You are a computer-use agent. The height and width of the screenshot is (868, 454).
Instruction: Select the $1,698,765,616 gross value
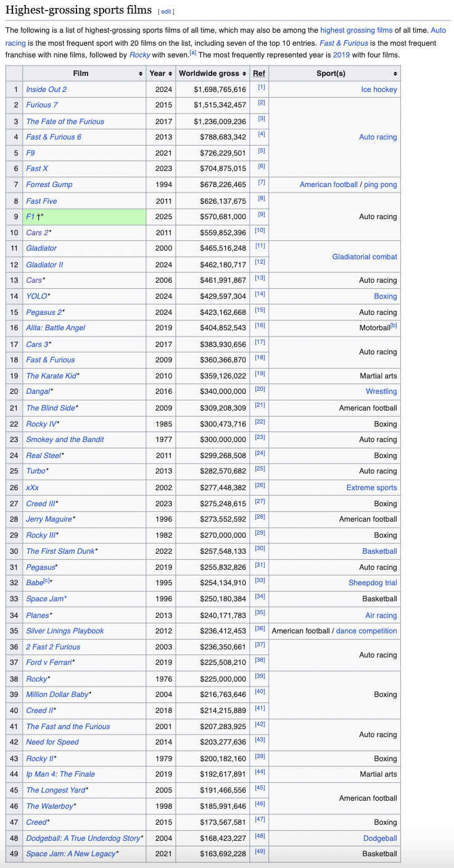point(220,90)
